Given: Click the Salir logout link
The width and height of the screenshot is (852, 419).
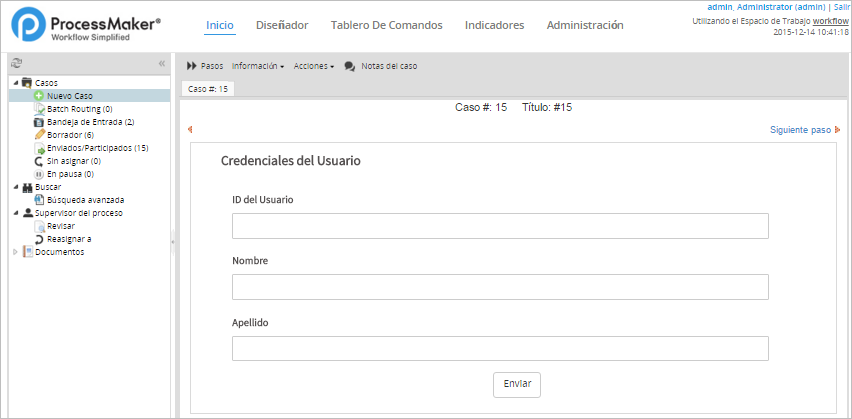Looking at the screenshot, I should [842, 7].
